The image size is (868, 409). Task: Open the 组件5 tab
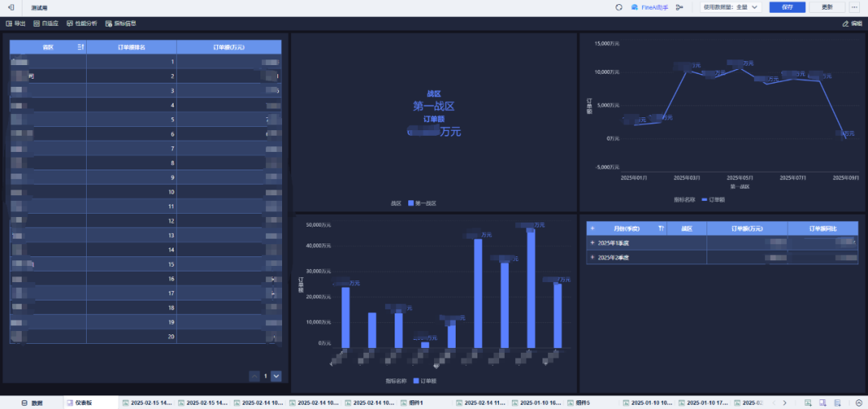tap(579, 403)
